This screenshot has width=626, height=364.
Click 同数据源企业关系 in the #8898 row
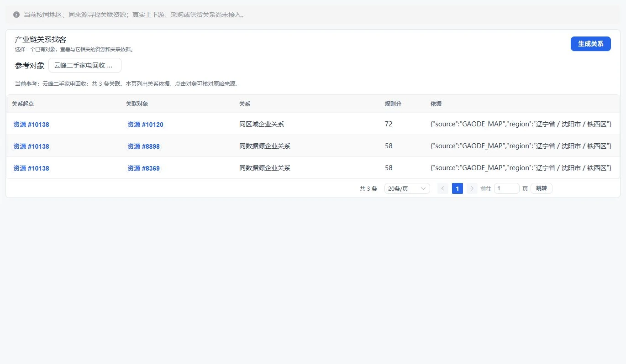(x=265, y=146)
